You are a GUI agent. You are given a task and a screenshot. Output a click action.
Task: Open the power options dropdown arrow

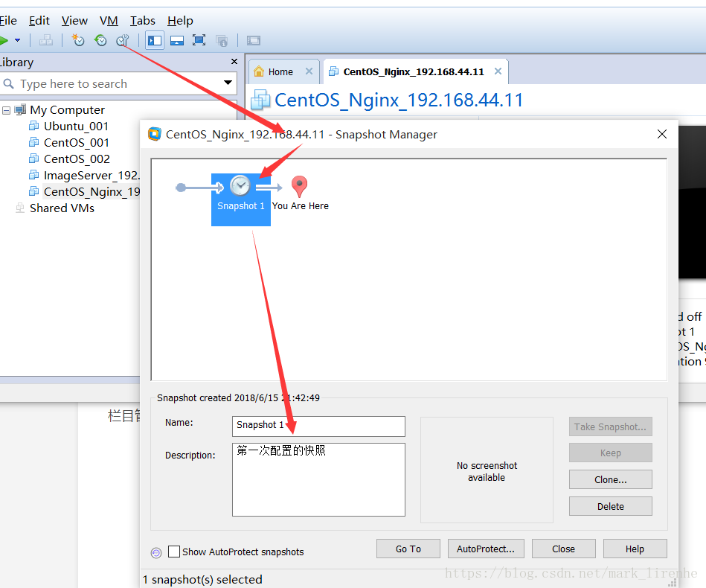pyautogui.click(x=18, y=40)
